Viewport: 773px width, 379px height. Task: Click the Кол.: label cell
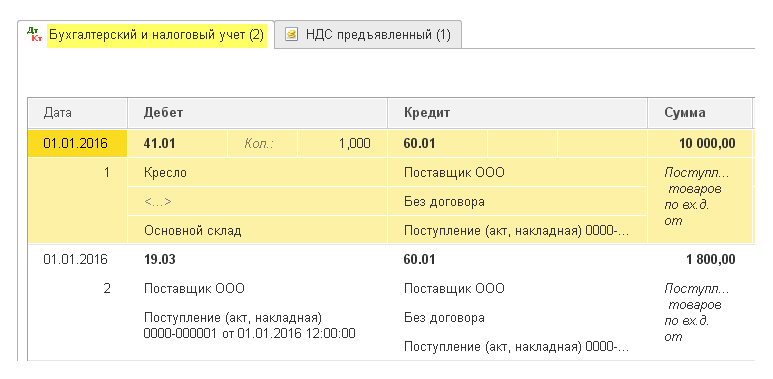click(x=262, y=143)
